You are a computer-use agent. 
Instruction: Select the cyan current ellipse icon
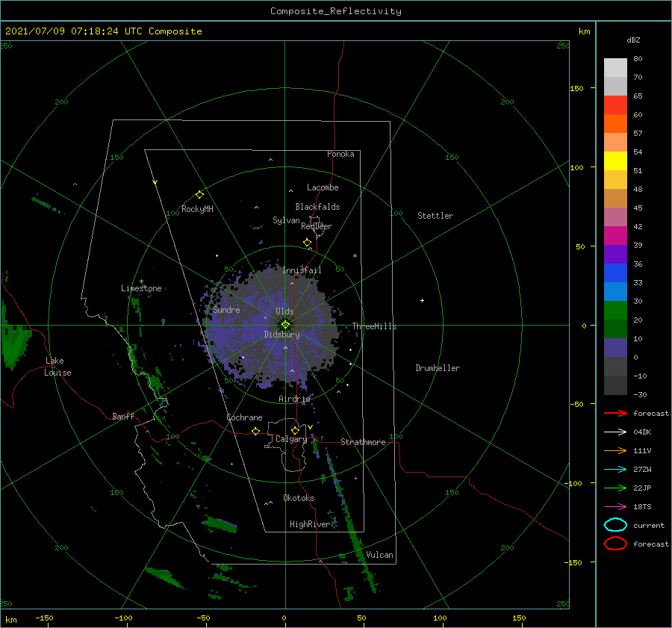(x=615, y=525)
